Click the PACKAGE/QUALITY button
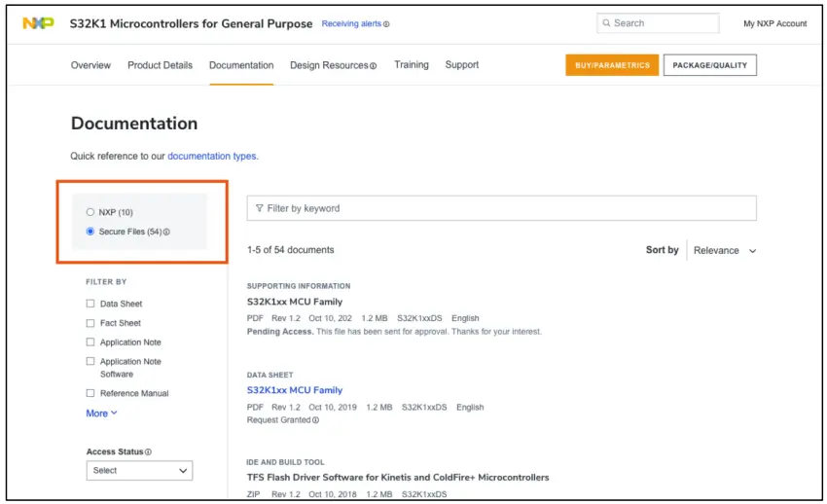Image resolution: width=827 pixels, height=504 pixels. 709,65
